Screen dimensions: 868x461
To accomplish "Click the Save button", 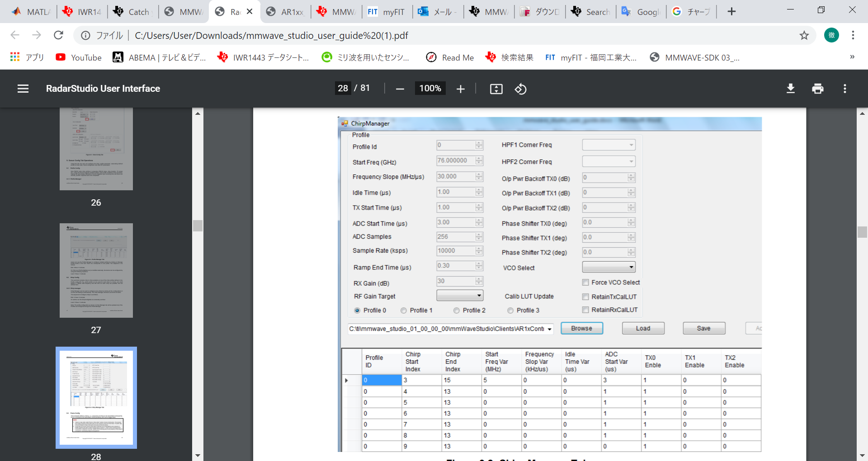I will pyautogui.click(x=704, y=328).
